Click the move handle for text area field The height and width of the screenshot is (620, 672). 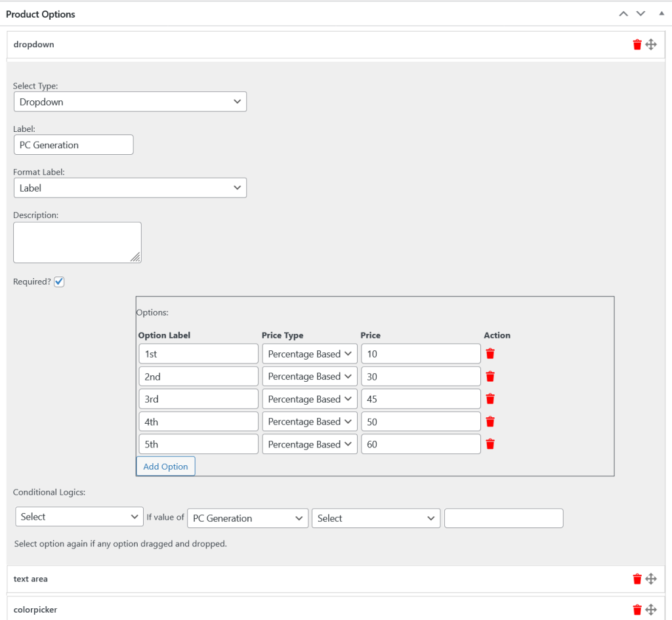click(651, 579)
